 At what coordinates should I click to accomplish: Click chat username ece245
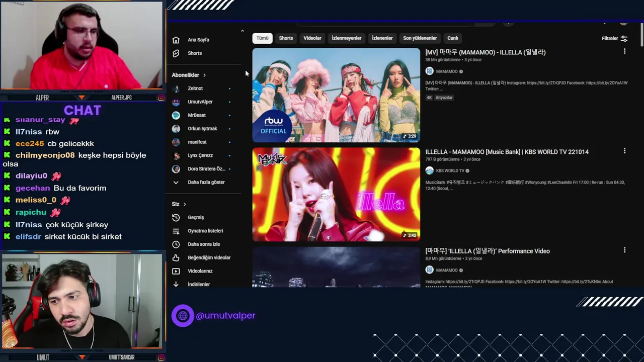(30, 144)
